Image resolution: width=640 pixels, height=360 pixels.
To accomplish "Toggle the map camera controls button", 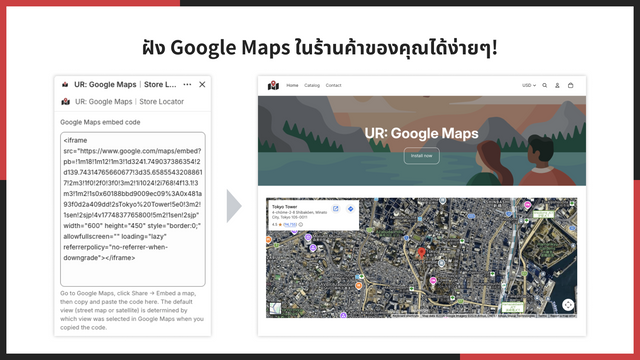I will [x=568, y=304].
